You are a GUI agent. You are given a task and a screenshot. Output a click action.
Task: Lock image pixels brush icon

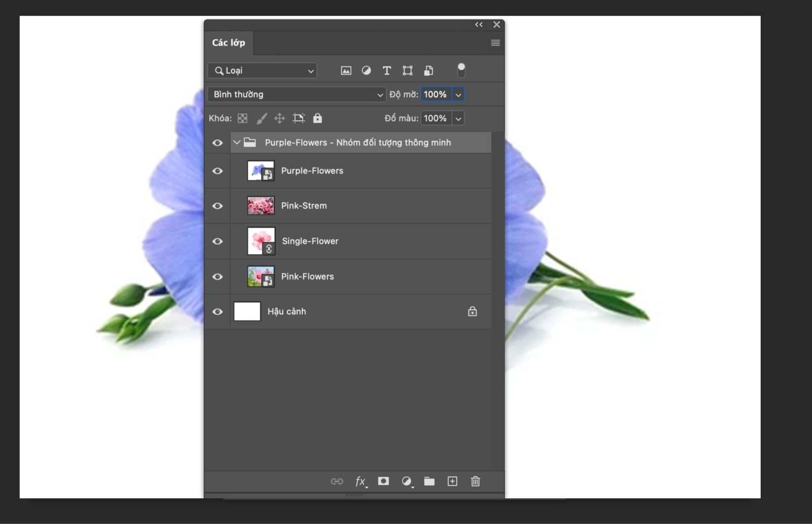[x=261, y=118]
